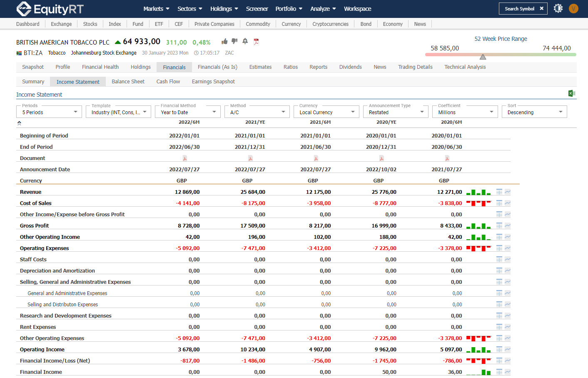Expand the Markets menu
The width and height of the screenshot is (588, 378).
(x=157, y=9)
